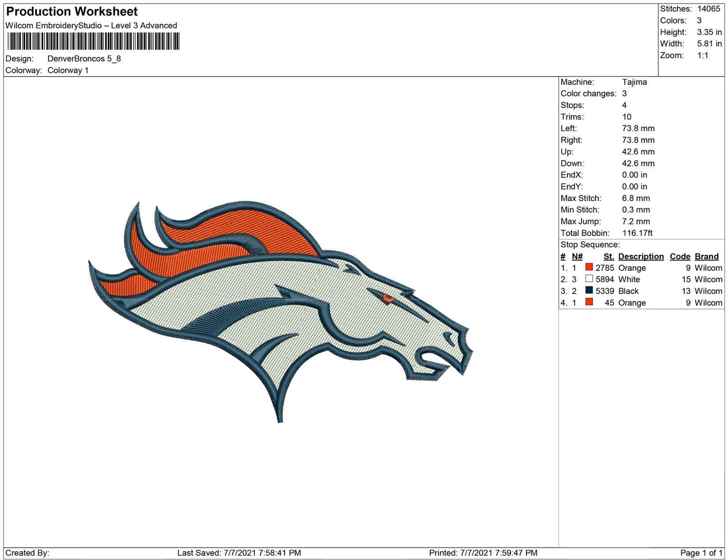Click the orange swatch in stop 1 row
Image resolution: width=728 pixels, height=560 pixels.
[x=589, y=267]
